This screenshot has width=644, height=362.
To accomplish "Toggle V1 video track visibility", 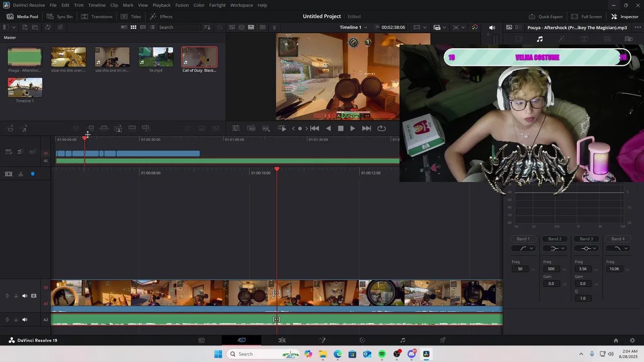I will pos(34,296).
